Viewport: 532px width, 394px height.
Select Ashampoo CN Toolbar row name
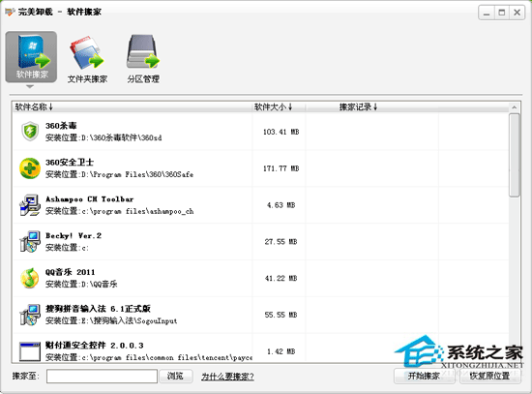pyautogui.click(x=90, y=199)
